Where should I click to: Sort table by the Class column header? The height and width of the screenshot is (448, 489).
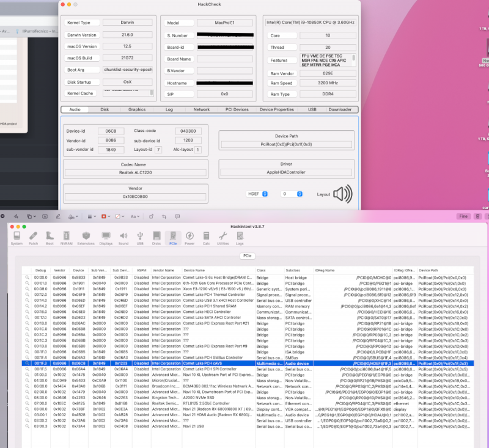270,270
